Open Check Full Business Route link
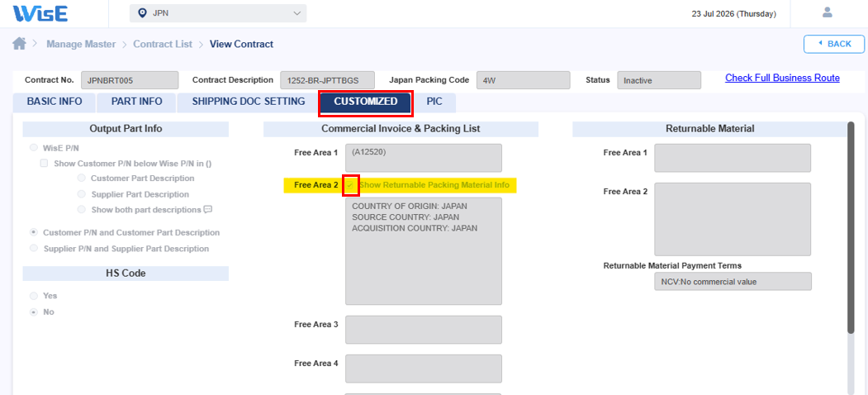The width and height of the screenshot is (868, 395). point(782,79)
